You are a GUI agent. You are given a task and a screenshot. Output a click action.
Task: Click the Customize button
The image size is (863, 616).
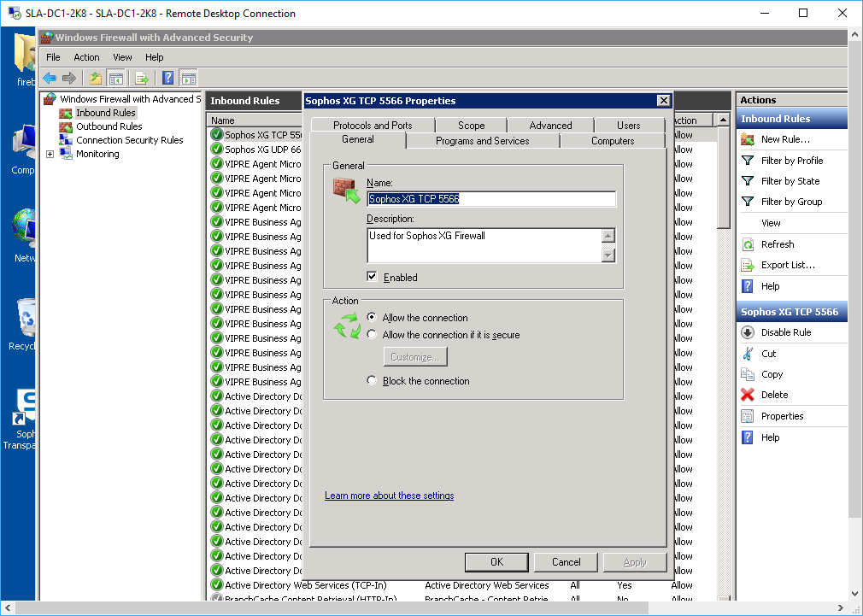tap(415, 357)
